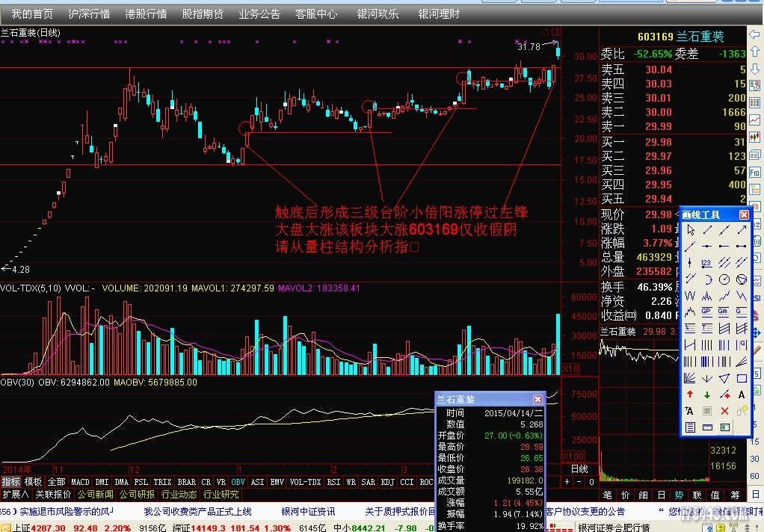764x532 pixels.
Task: Click the + zoom button beside 日线
Action: (x=567, y=482)
